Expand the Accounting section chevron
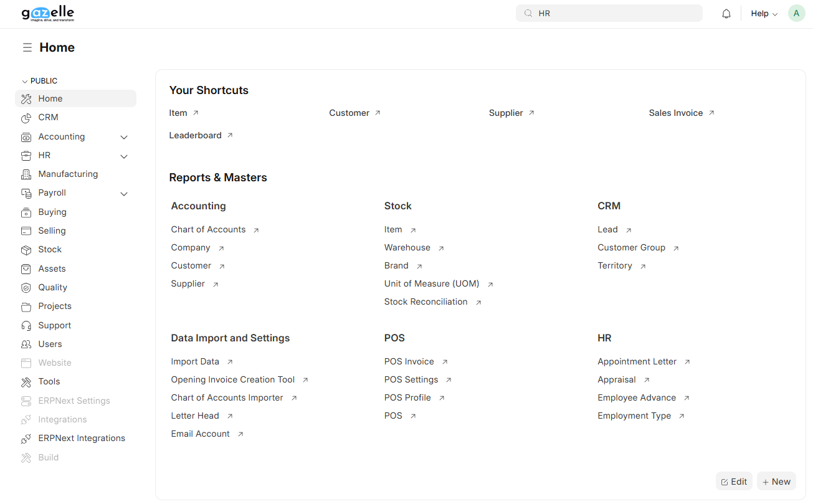813x504 pixels. (x=123, y=136)
